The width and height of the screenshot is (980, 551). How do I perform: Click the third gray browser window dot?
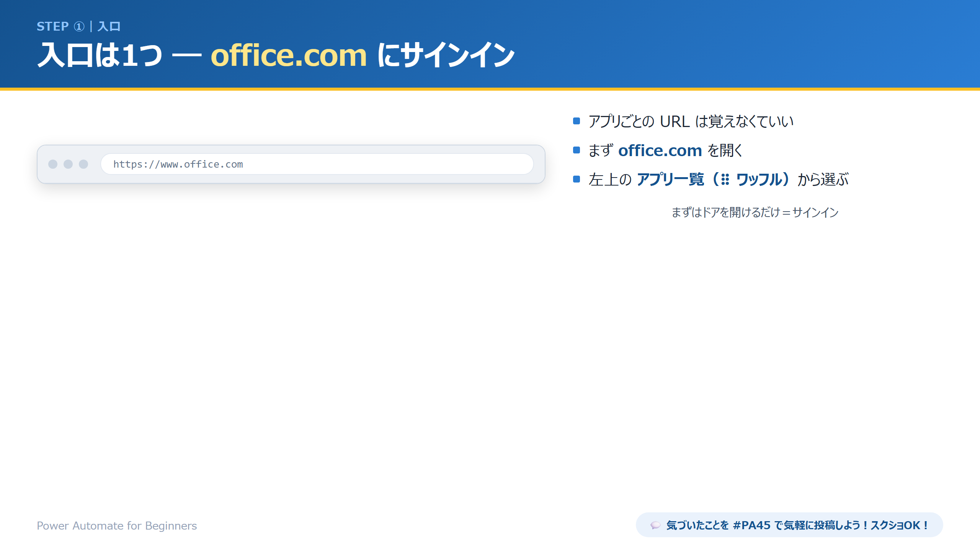83,164
